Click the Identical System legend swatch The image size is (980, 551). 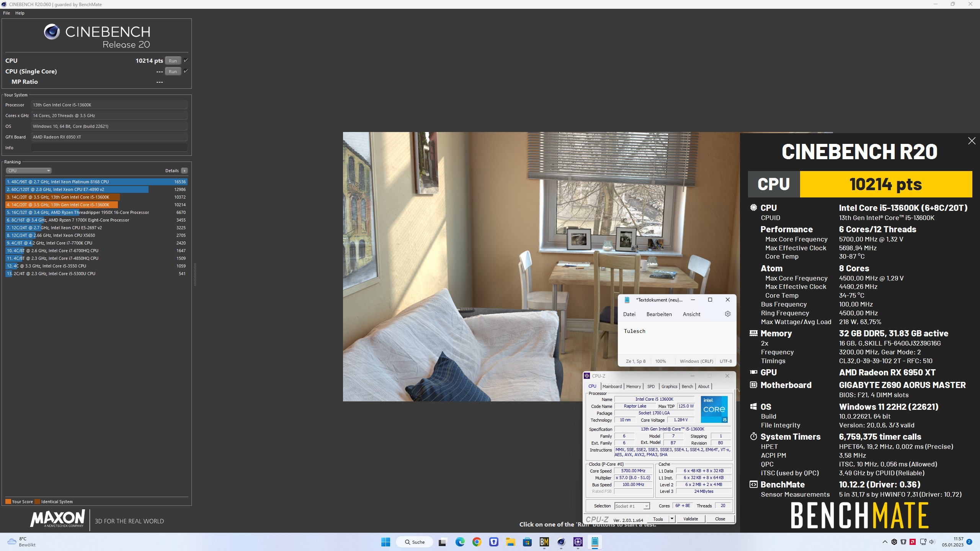tap(37, 502)
